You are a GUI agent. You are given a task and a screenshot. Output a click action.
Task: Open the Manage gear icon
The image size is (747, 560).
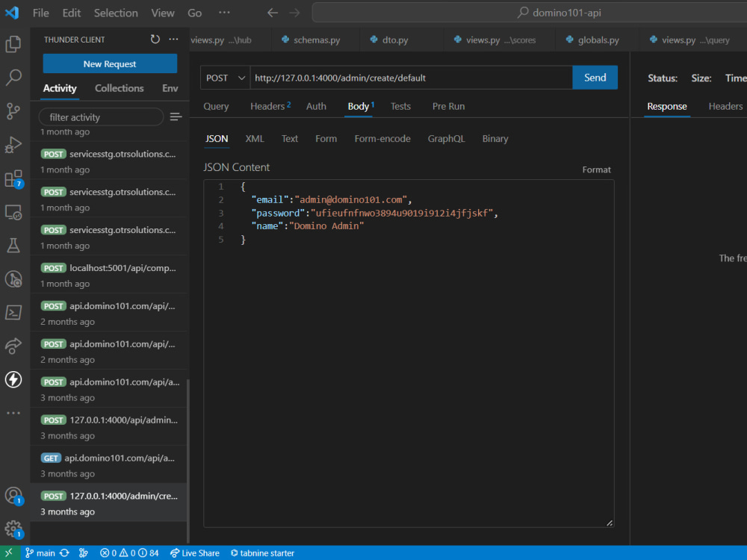coord(13,529)
